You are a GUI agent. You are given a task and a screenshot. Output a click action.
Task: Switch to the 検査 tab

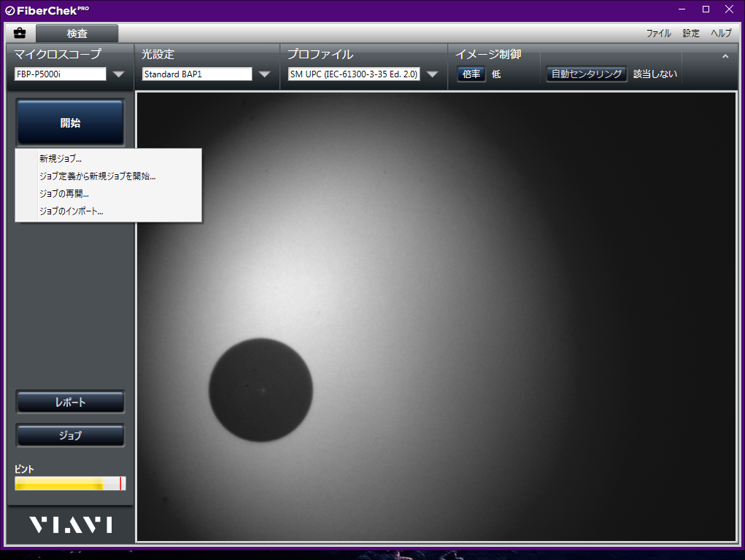point(77,34)
